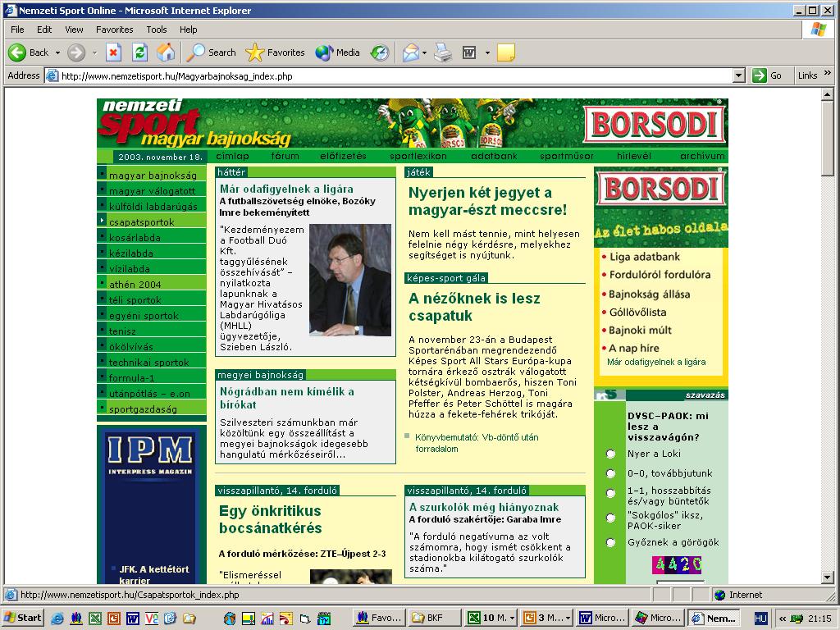Click scroll down arrow of page scrollbar
This screenshot has width=840, height=630.
click(x=828, y=577)
